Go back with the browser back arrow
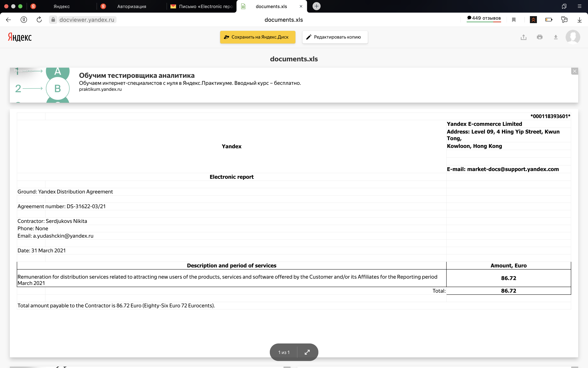The width and height of the screenshot is (588, 368). [9, 20]
